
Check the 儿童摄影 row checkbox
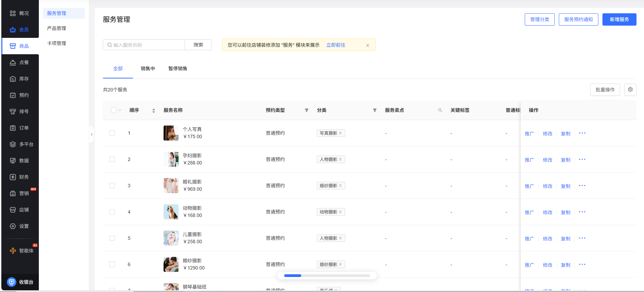tap(112, 238)
